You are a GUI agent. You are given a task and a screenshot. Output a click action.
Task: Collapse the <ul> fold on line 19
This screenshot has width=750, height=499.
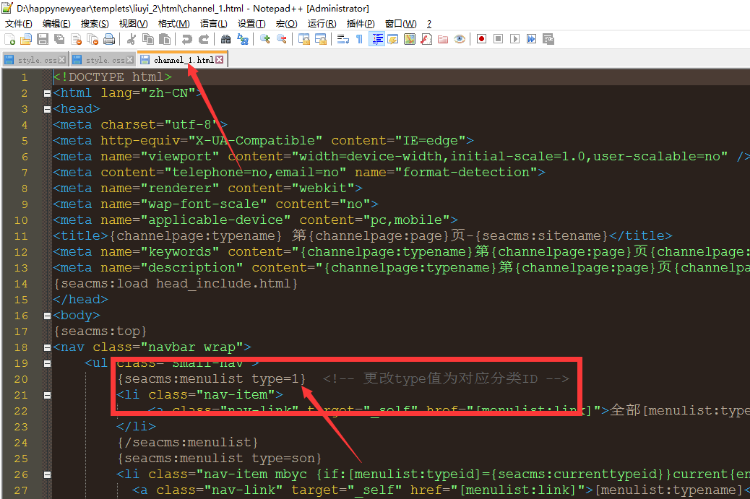coord(47,363)
